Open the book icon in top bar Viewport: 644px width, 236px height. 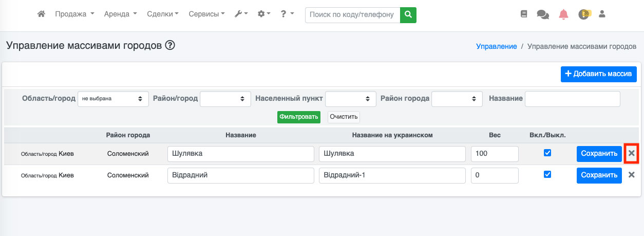pos(524,14)
